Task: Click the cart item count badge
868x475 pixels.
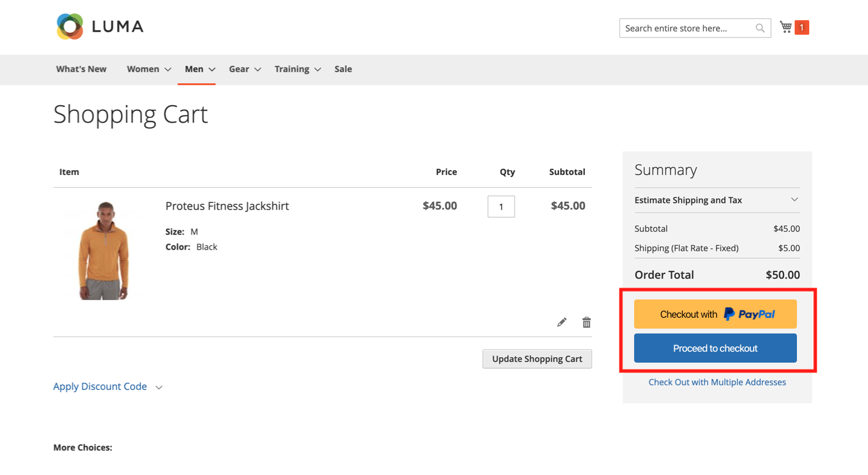Action: 801,27
